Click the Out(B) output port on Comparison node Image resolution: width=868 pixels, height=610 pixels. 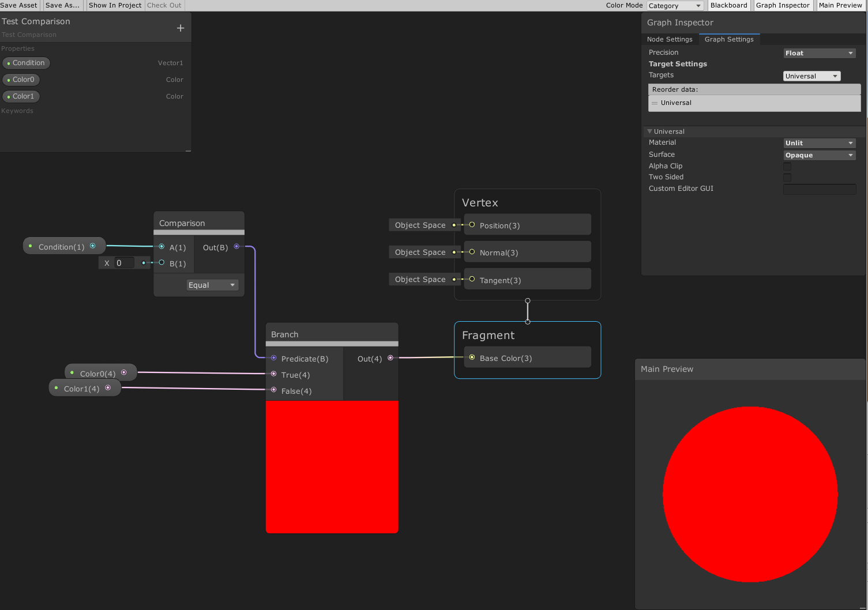pyautogui.click(x=236, y=247)
